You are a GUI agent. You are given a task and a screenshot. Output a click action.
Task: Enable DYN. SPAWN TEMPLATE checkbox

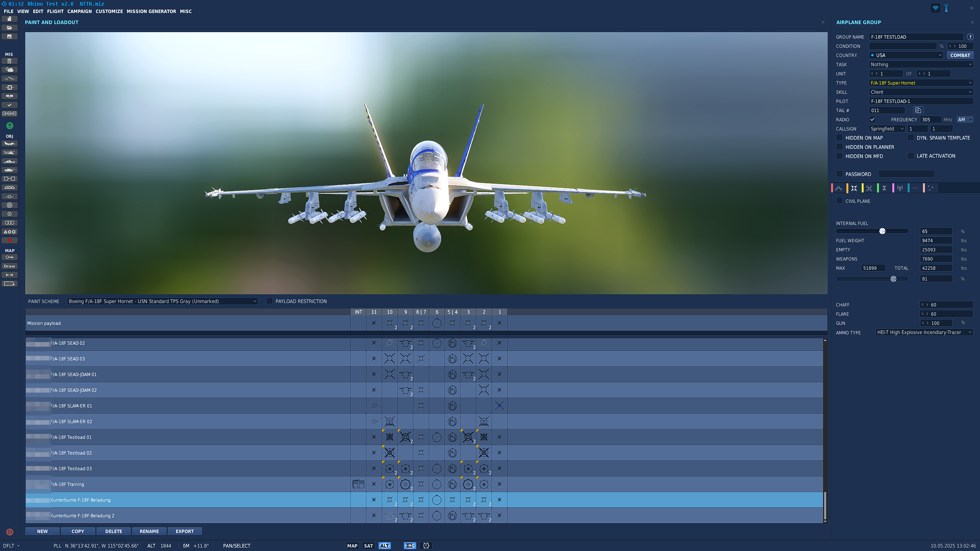tap(911, 137)
